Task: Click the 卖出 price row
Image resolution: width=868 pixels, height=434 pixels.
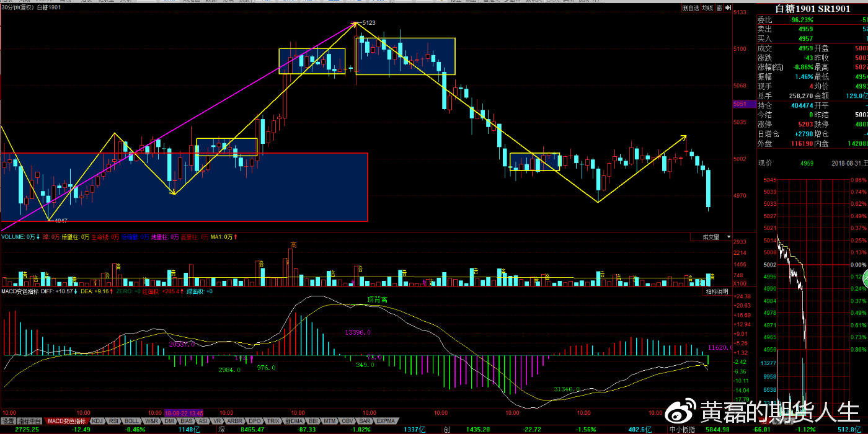Action: [x=812, y=29]
